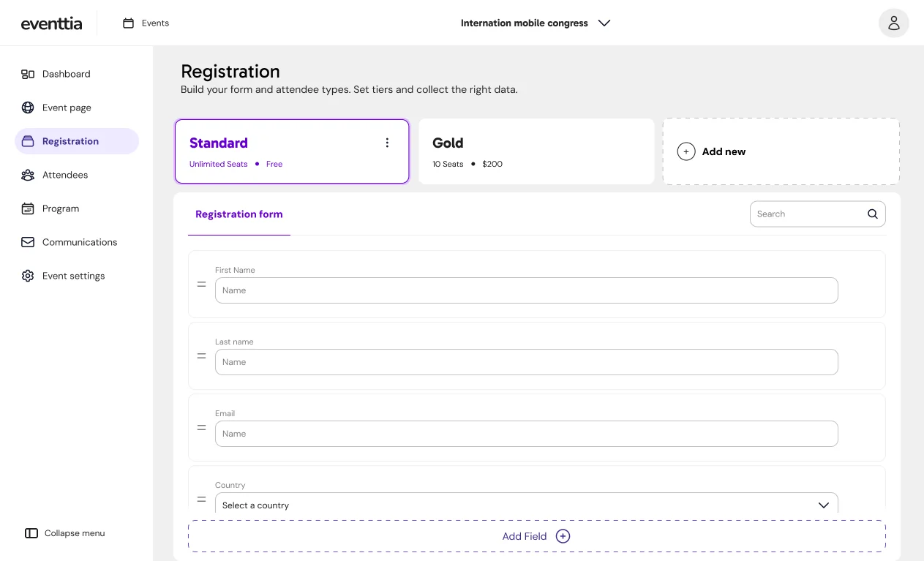Image resolution: width=924 pixels, height=561 pixels.
Task: Click the Program calendar icon
Action: pos(28,208)
